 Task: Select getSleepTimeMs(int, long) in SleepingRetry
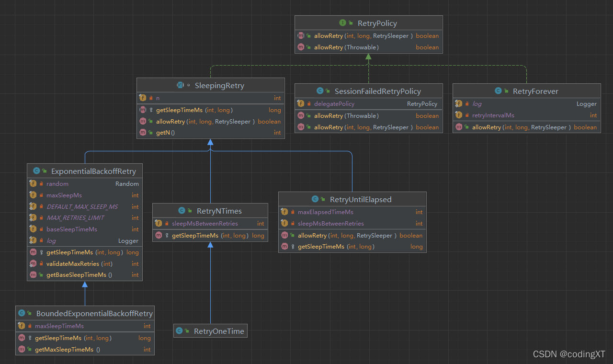coord(194,110)
